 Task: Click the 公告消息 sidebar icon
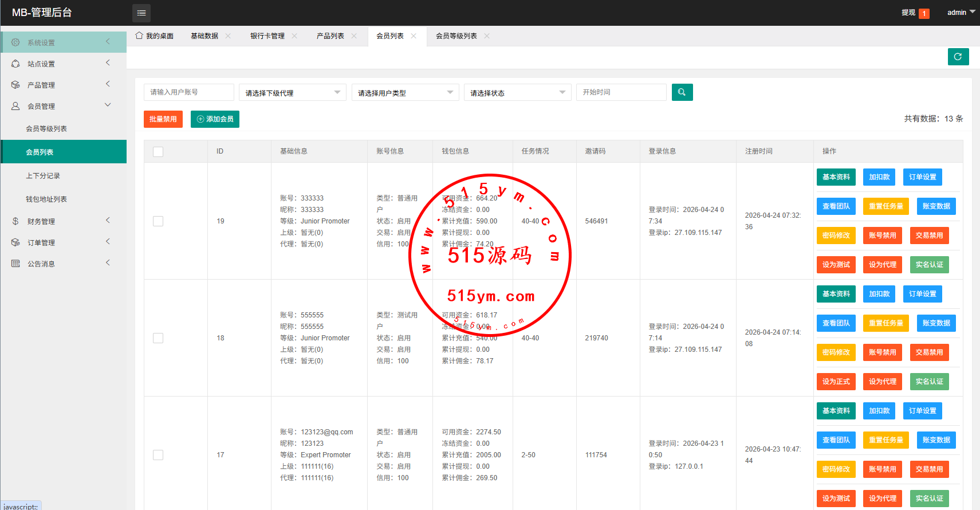click(15, 264)
